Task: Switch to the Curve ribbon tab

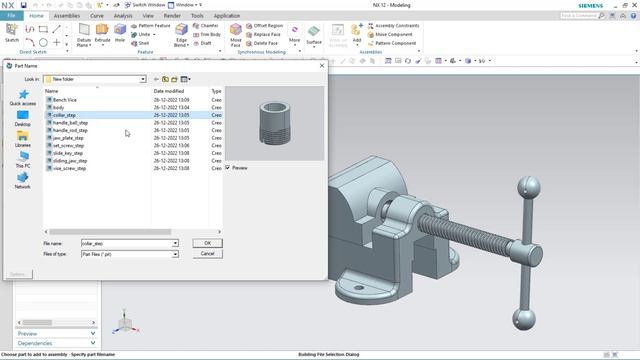Action: pyautogui.click(x=97, y=16)
